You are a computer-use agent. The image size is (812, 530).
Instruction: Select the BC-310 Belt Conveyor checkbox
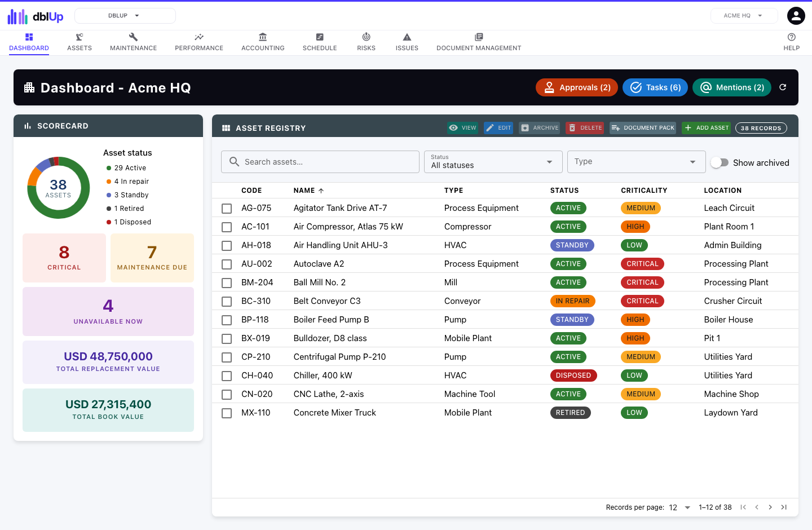(227, 302)
